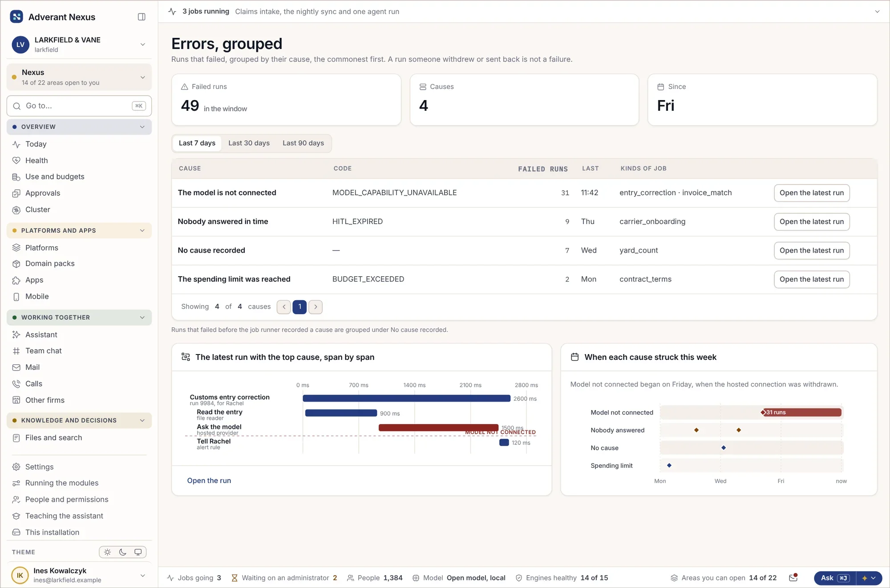Select the Last 90 days tab

[303, 143]
